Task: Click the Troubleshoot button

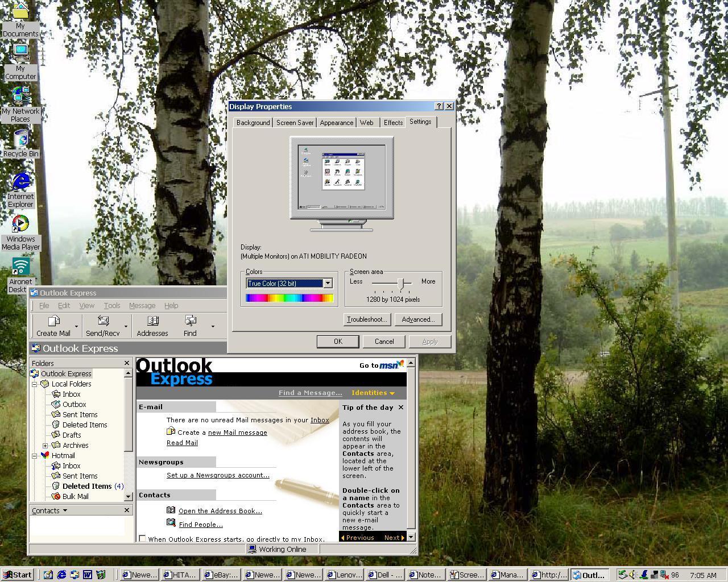Action: tap(367, 319)
